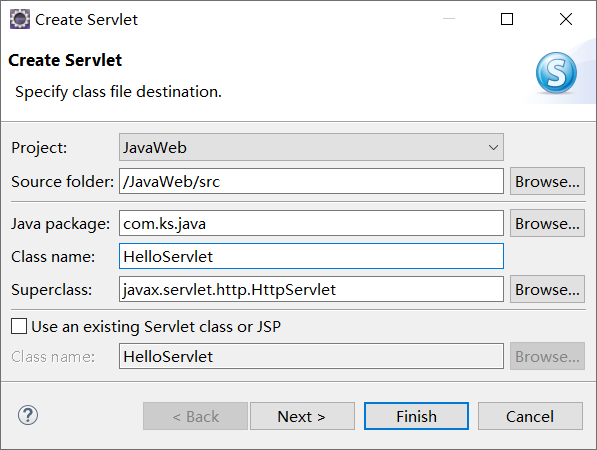Screen dimensions: 597x450
Task: Click the Project: label
Action: click(x=39, y=148)
